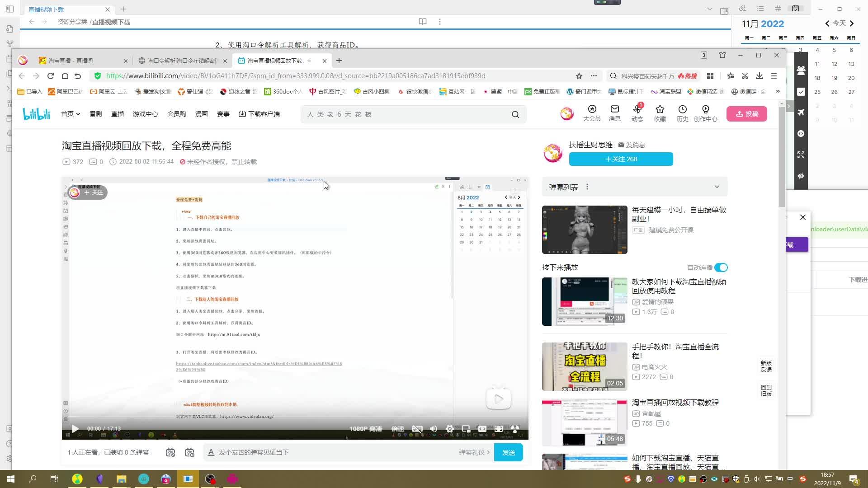Bookmark page with address bar star
The width and height of the screenshot is (868, 488).
[x=579, y=76]
